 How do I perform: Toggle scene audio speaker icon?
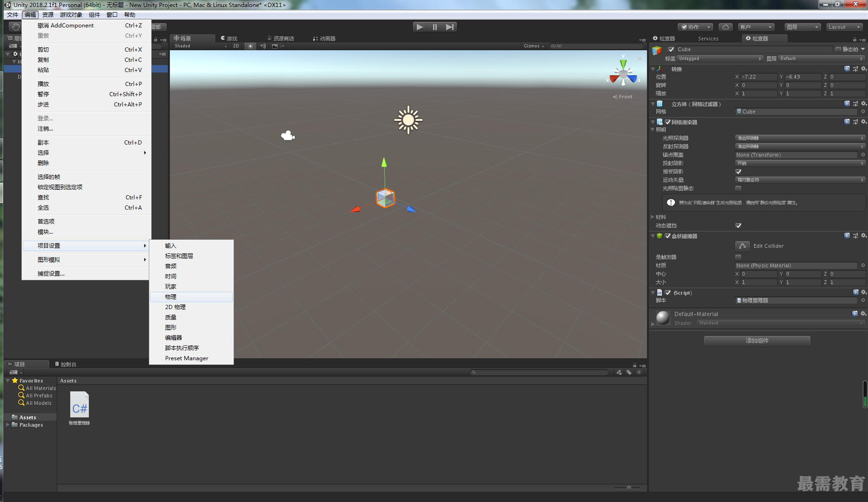(x=262, y=46)
